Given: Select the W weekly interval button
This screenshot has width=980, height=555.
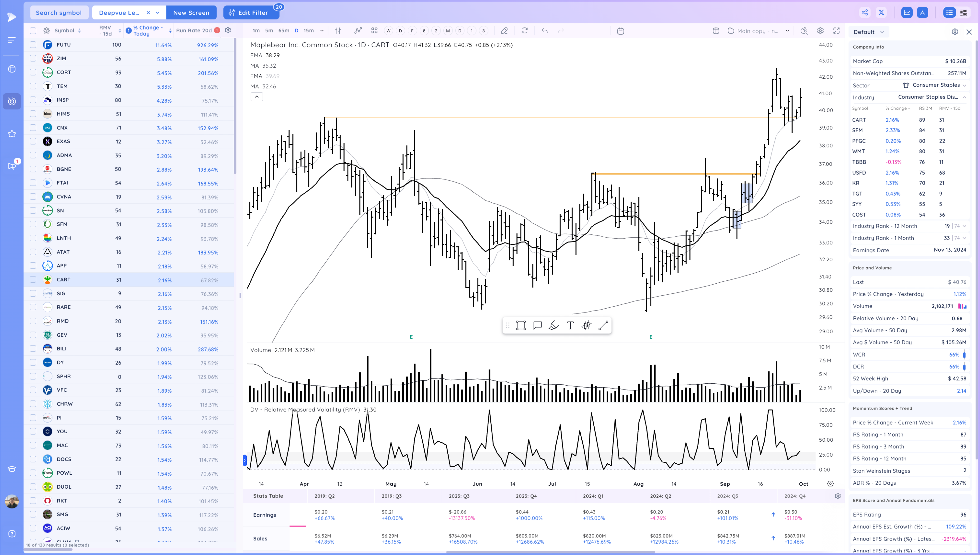Looking at the screenshot, I should click(x=388, y=31).
